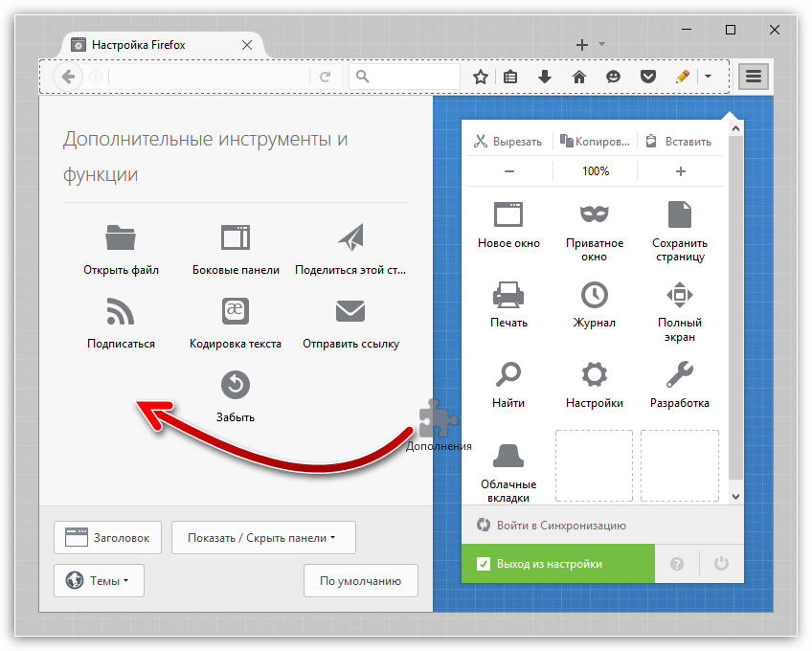The height and width of the screenshot is (651, 812).
Task: Select the Боковые панели icon
Action: pos(236,236)
